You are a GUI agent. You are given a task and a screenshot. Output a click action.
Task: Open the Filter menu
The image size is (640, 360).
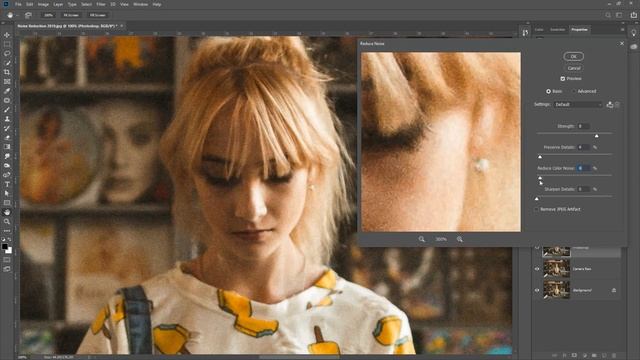(101, 4)
